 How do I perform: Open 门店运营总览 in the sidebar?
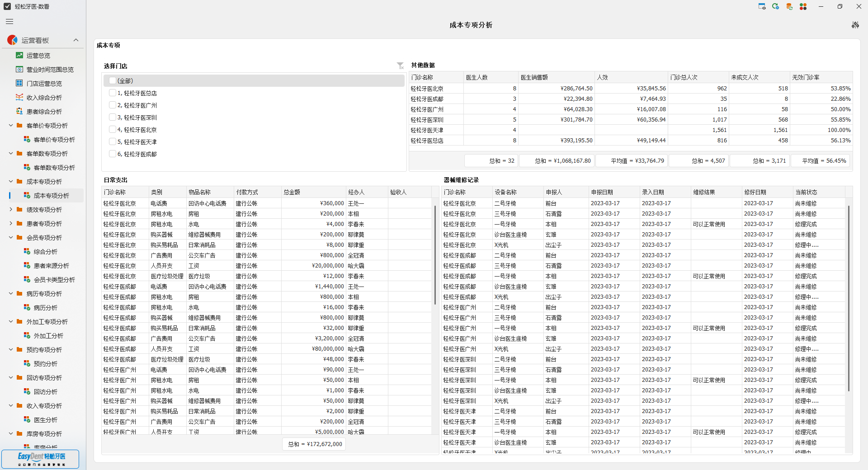pyautogui.click(x=44, y=84)
